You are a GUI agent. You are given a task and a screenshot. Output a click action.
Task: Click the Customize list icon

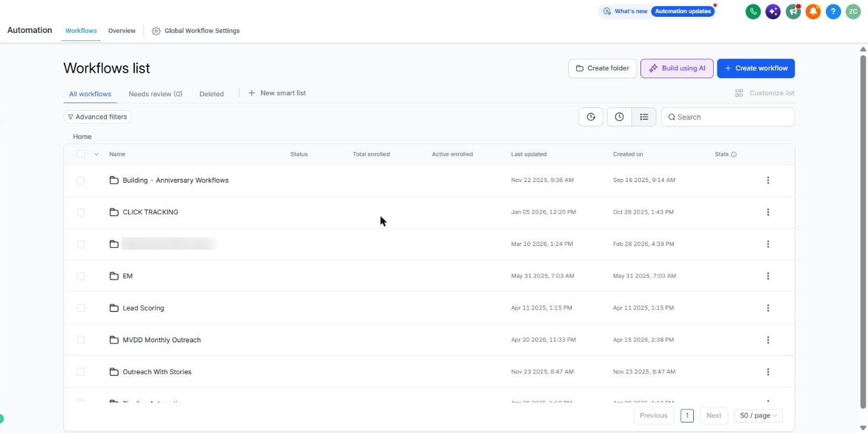739,93
